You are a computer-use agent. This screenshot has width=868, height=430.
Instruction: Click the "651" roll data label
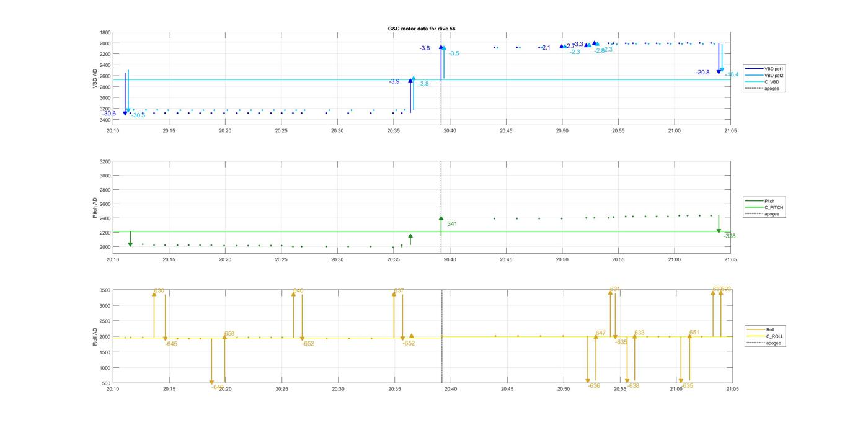pyautogui.click(x=694, y=333)
